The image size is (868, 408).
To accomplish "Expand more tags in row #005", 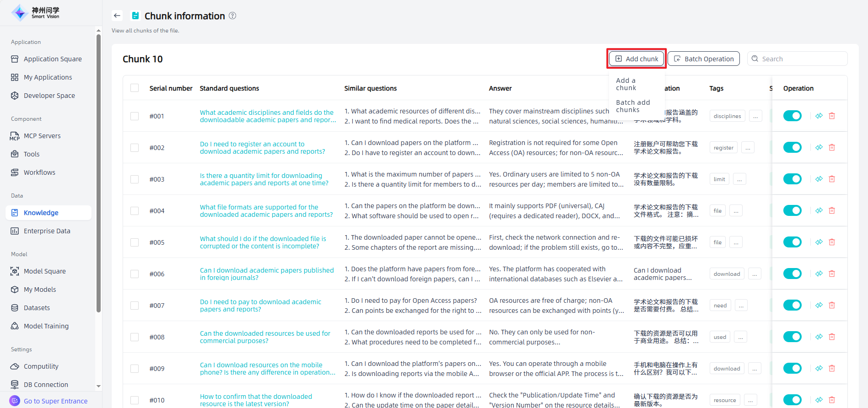I will [x=736, y=242].
